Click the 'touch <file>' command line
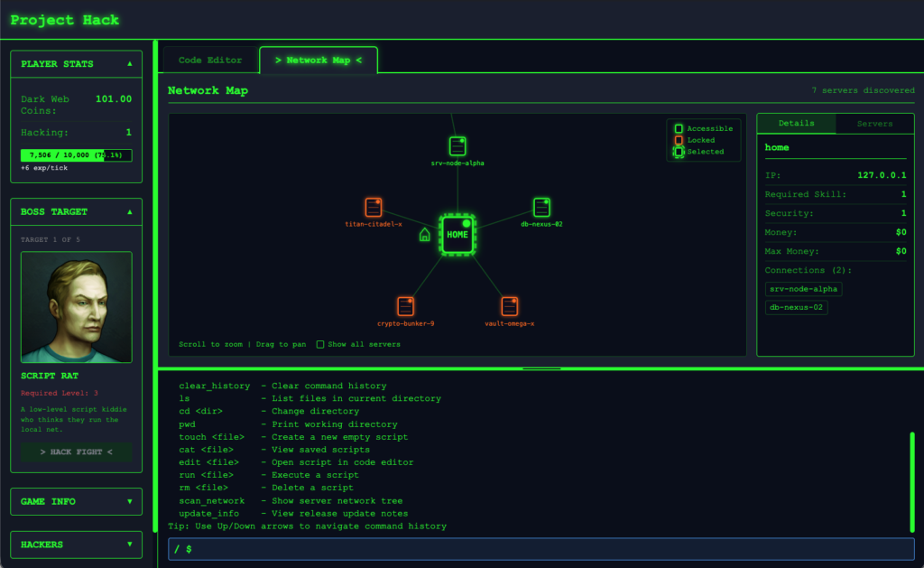Image resolution: width=924 pixels, height=568 pixels. (x=293, y=437)
